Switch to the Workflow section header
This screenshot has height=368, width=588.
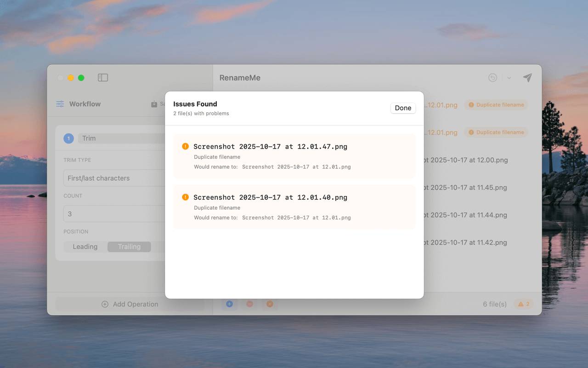coord(85,104)
